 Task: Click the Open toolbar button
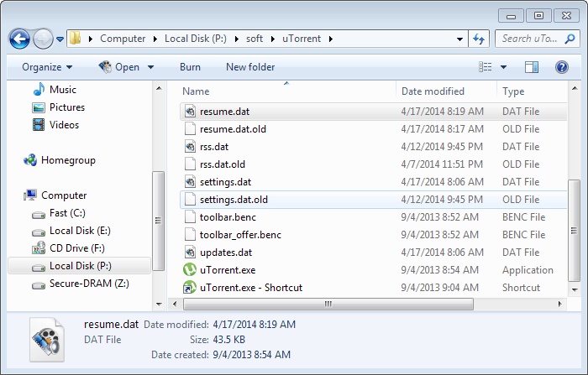pyautogui.click(x=119, y=67)
